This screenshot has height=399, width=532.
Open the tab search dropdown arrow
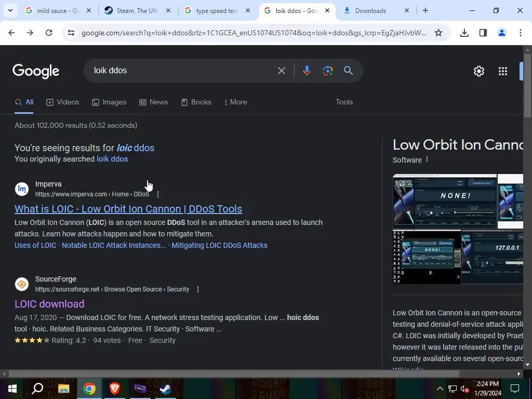(x=10, y=10)
